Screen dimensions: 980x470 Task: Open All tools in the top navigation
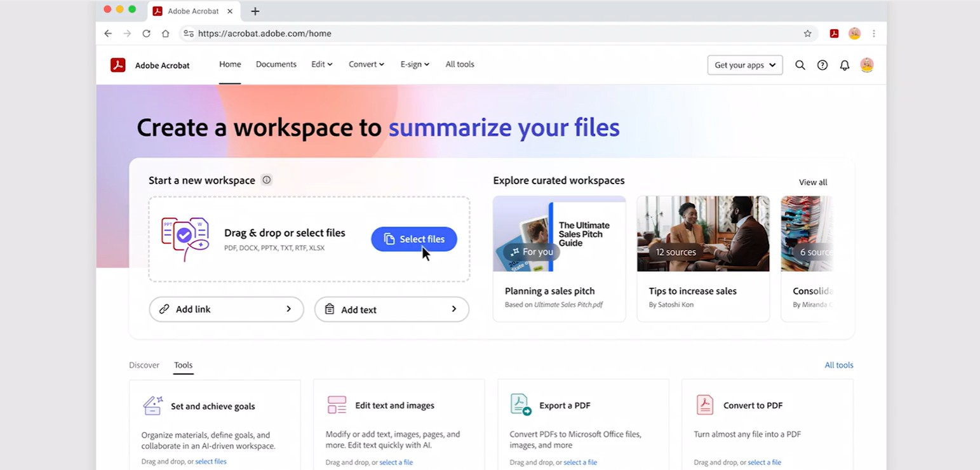point(460,64)
